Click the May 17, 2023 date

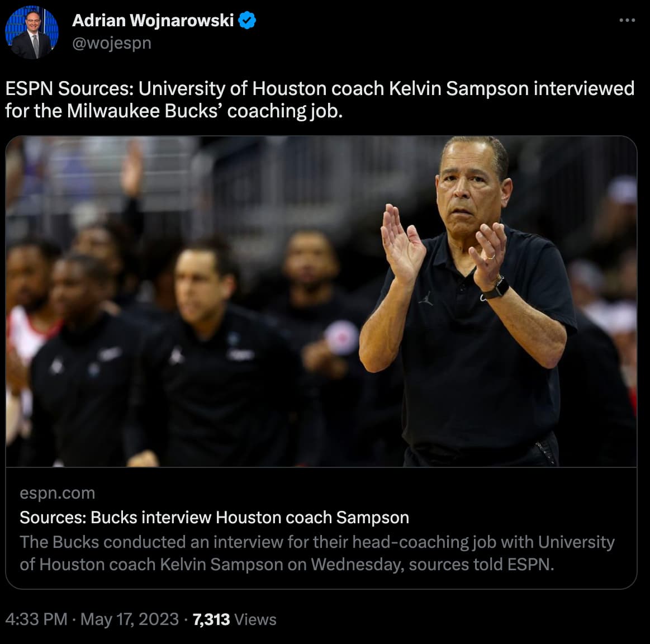[x=129, y=619]
